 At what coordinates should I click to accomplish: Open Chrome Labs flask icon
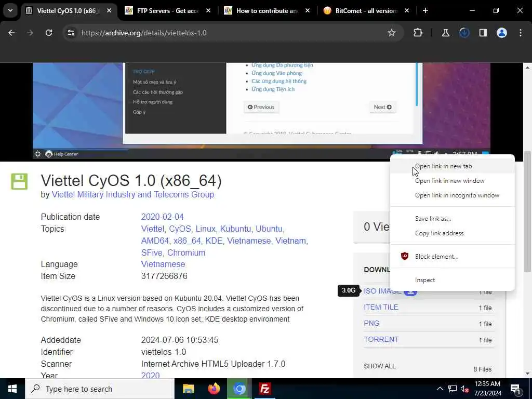pos(445,33)
